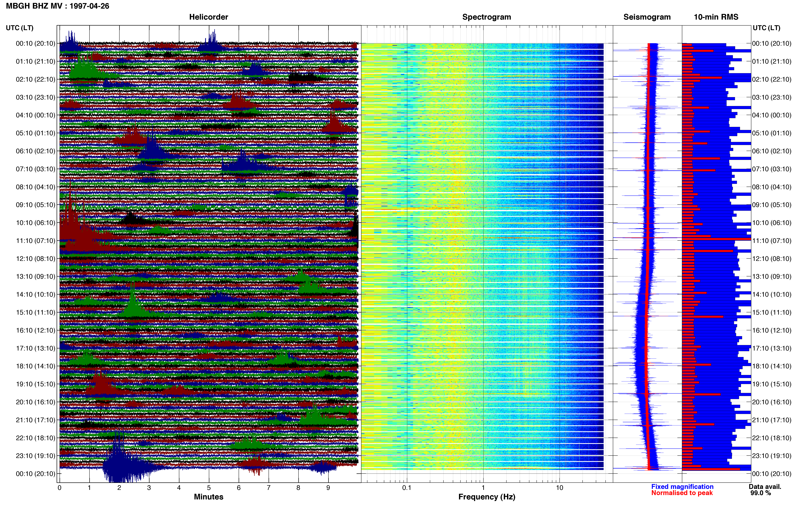Click the '0.1' frequency axis tick label
The width and height of the screenshot is (812, 508).
[407, 488]
